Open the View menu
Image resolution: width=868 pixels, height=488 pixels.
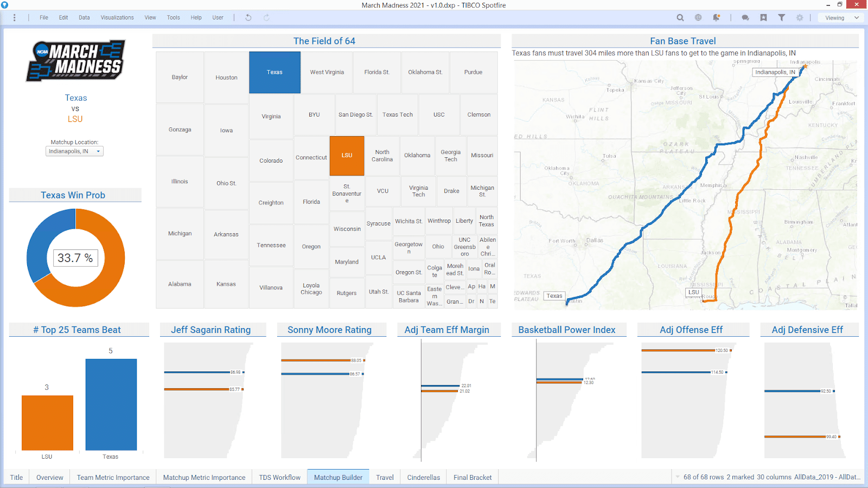click(x=150, y=17)
